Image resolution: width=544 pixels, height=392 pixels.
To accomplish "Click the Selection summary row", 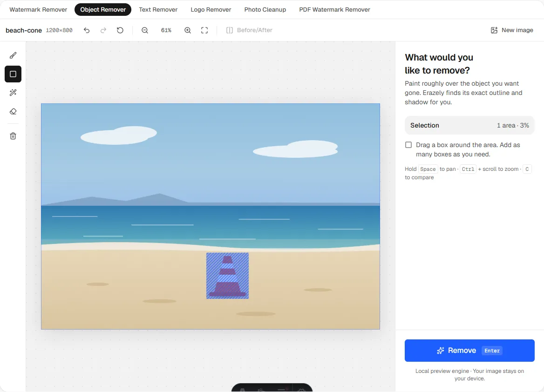I will [469, 125].
